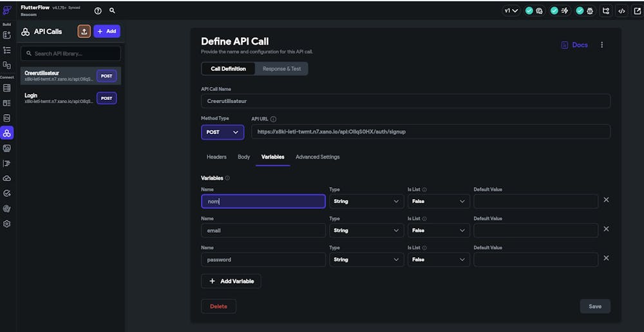This screenshot has width=644, height=332.
Task: Open the settings gear in sidebar
Action: pyautogui.click(x=7, y=224)
